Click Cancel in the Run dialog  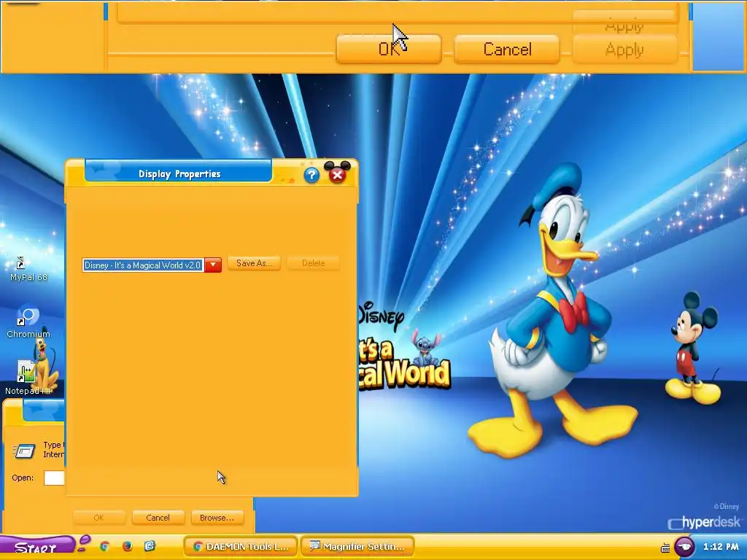[158, 518]
